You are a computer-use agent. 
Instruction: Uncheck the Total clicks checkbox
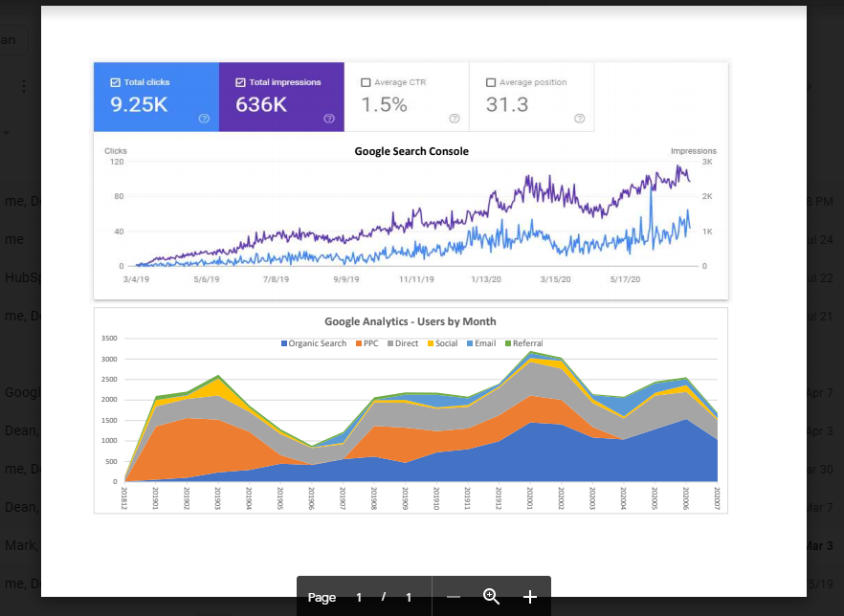(115, 82)
